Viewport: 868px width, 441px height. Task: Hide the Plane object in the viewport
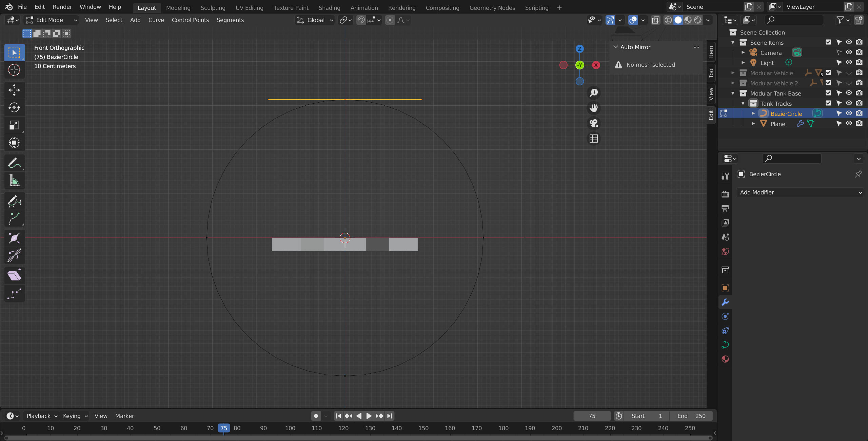click(x=849, y=124)
